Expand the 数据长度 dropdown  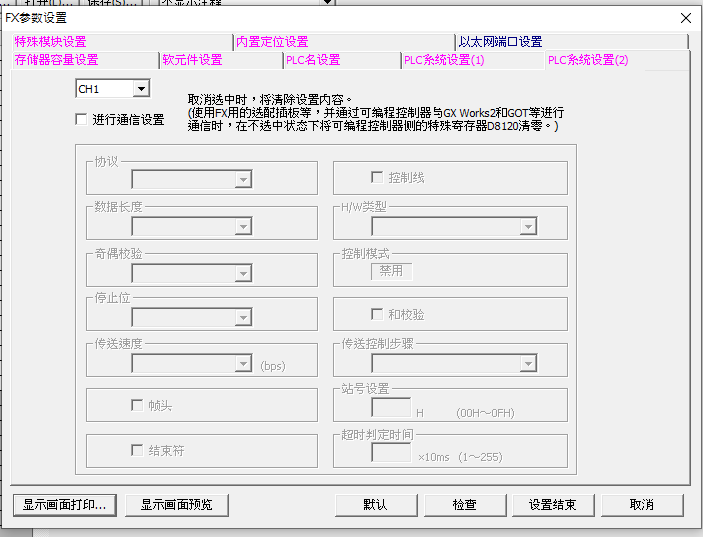coord(241,226)
